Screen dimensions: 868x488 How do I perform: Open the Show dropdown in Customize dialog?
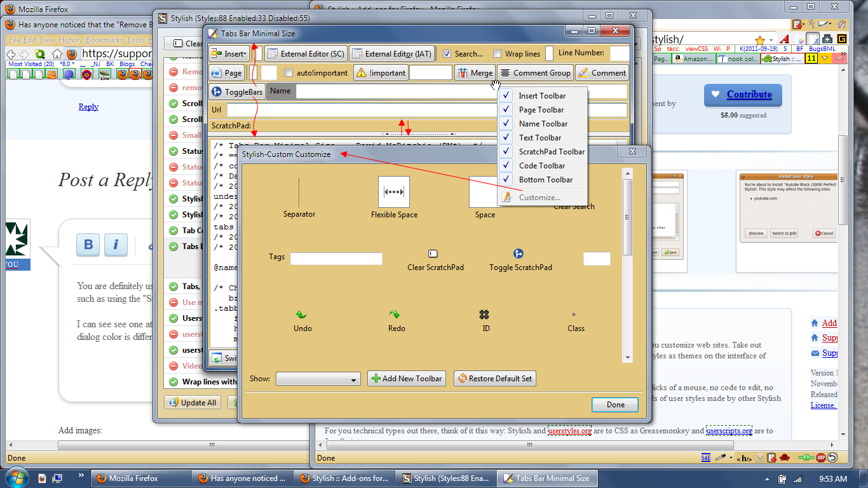tap(318, 379)
